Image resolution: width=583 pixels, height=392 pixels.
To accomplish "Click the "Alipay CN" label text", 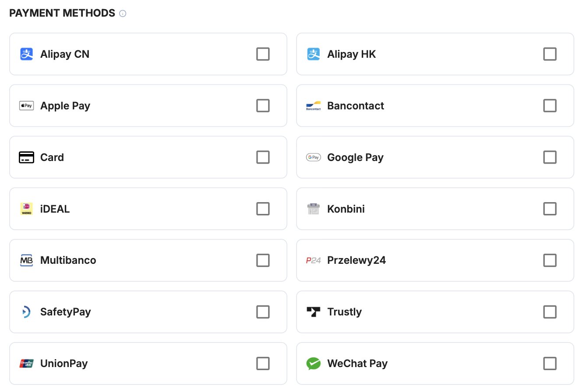I will [x=65, y=54].
